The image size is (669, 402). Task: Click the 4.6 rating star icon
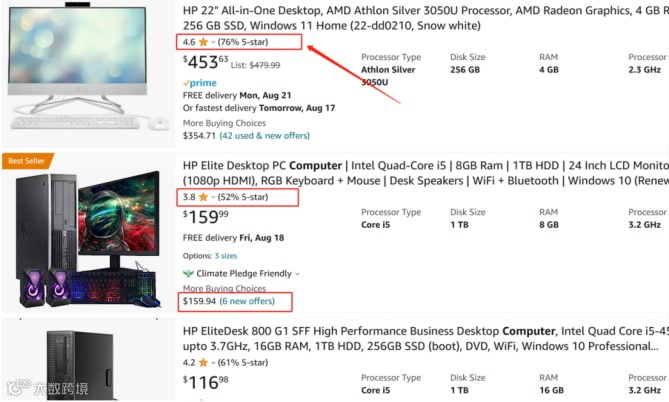(203, 42)
